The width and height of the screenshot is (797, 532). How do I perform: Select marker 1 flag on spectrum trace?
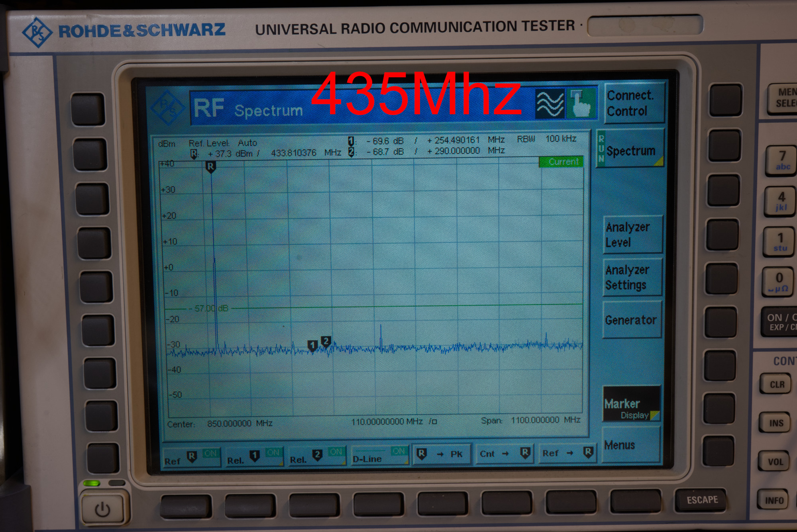[x=312, y=345]
